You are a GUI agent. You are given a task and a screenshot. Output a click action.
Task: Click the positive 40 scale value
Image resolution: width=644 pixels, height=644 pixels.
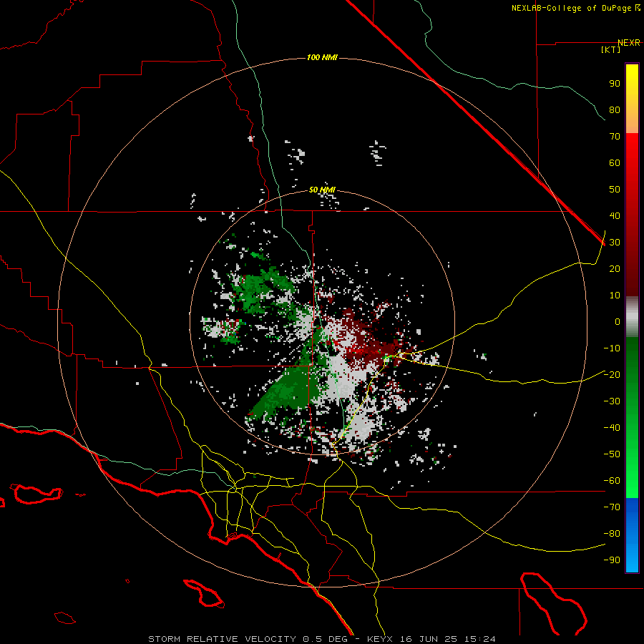(615, 215)
